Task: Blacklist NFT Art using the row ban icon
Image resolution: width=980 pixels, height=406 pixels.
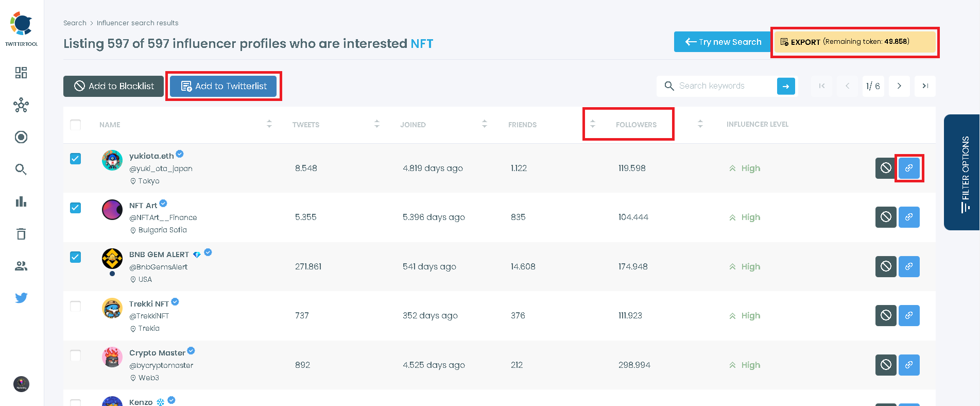Action: click(886, 217)
